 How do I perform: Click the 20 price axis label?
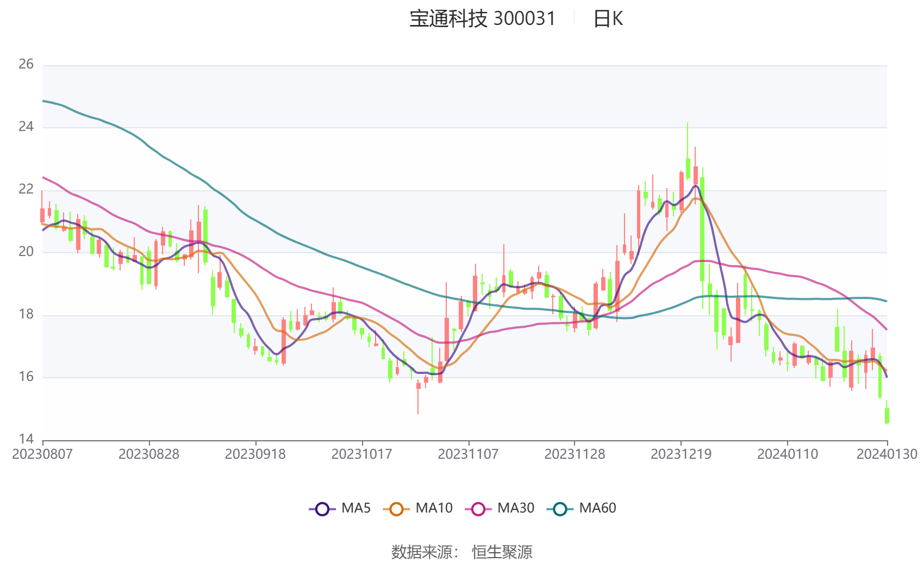[26, 252]
